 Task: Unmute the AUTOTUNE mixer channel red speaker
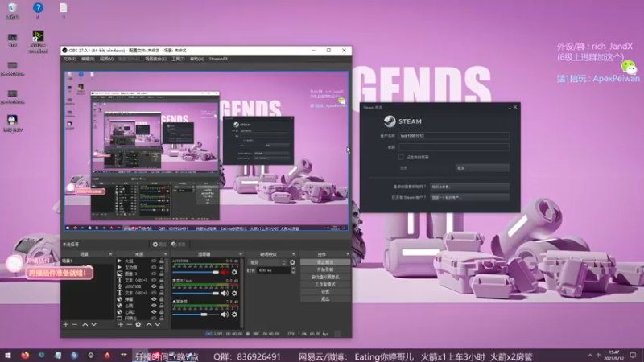point(225,272)
